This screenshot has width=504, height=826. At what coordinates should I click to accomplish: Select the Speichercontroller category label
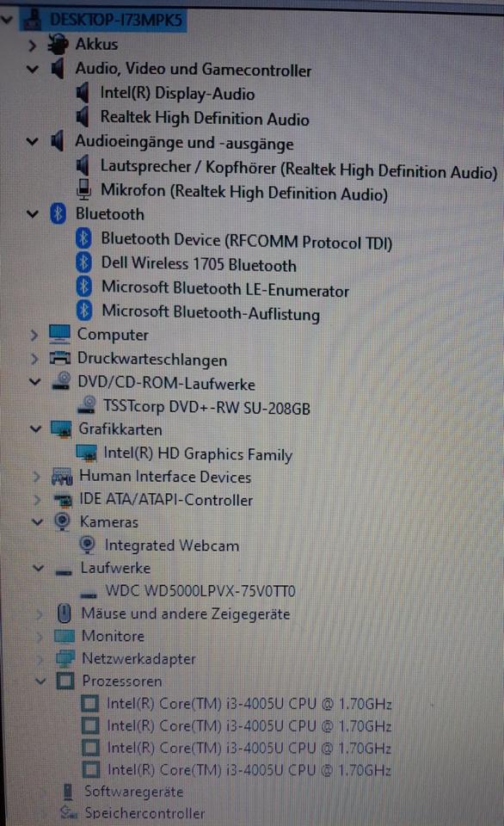[144, 813]
